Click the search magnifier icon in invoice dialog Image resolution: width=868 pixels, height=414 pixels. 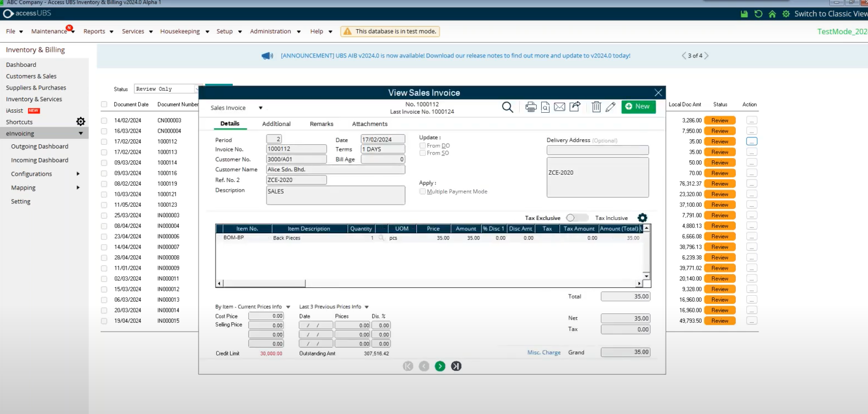tap(508, 107)
